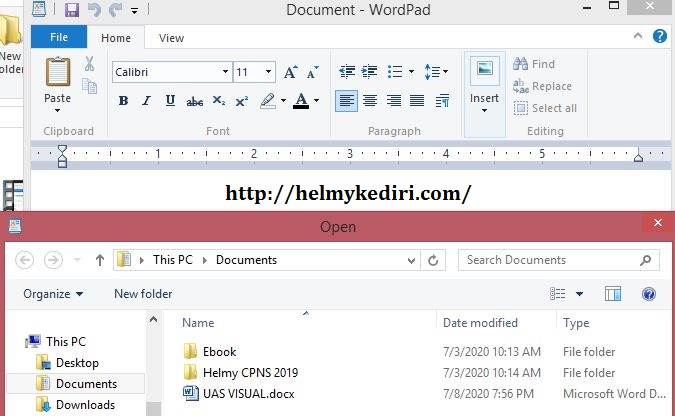Open the Paragraph settings icon

(x=442, y=101)
